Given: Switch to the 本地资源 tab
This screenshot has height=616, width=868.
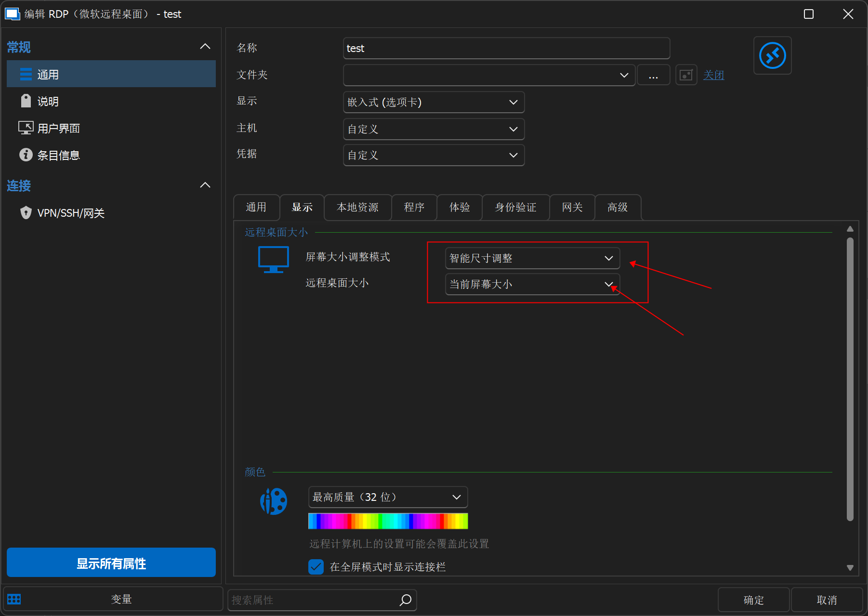Looking at the screenshot, I should coord(357,208).
